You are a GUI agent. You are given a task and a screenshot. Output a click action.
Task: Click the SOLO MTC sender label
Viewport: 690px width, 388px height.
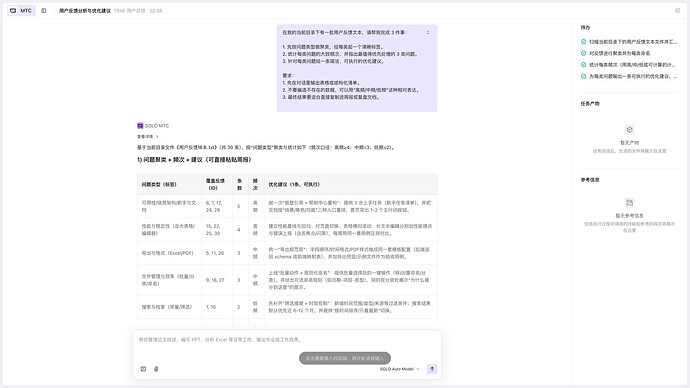[x=157, y=125]
